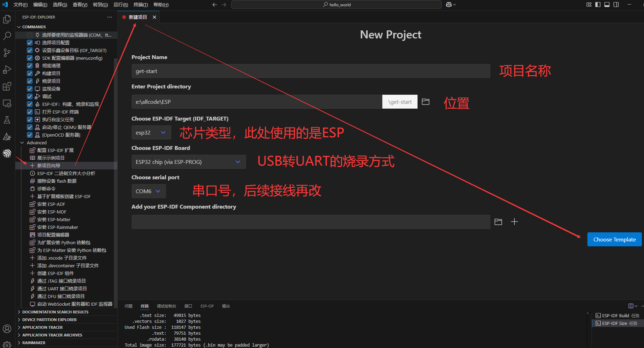
Task: Go forward with the navigation arrow
Action: click(224, 5)
